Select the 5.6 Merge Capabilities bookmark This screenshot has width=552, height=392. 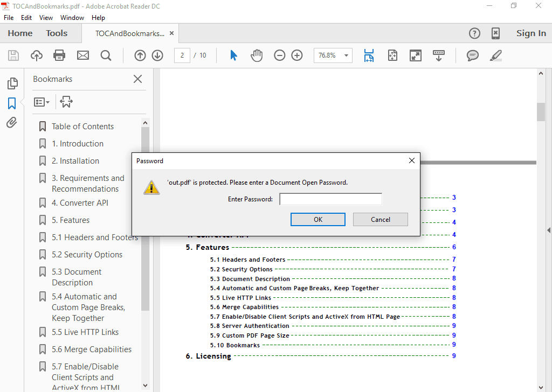click(92, 349)
